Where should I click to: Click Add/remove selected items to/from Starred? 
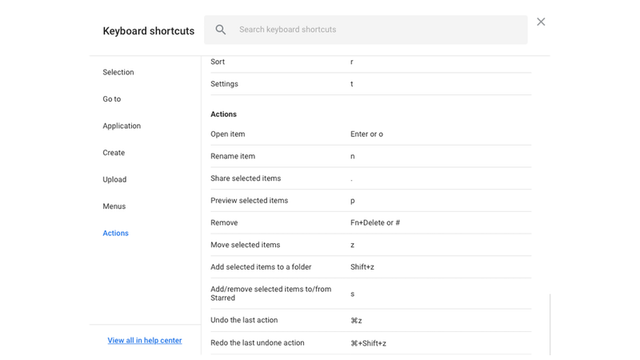[x=271, y=293]
